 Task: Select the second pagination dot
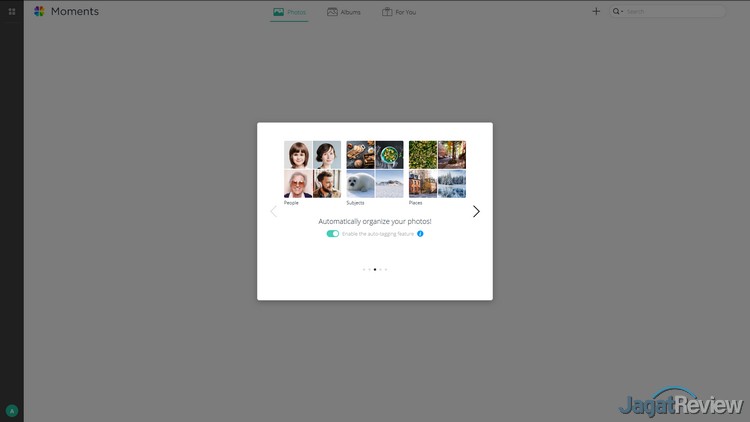point(369,269)
